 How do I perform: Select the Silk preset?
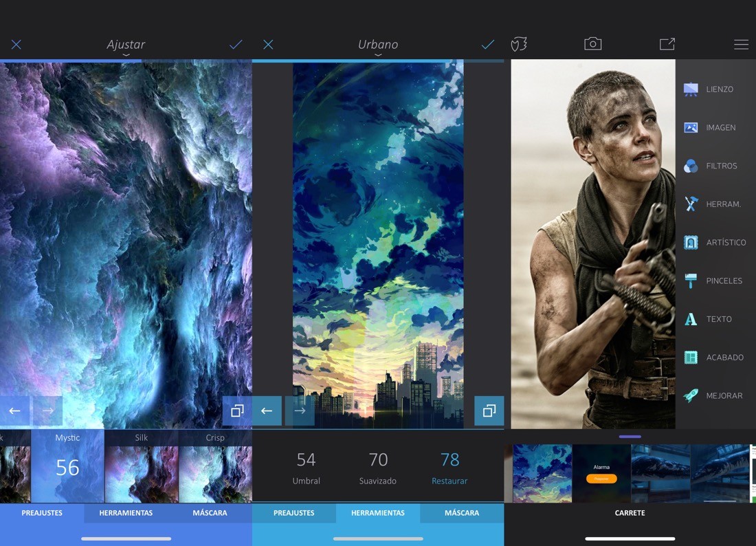coord(142,466)
